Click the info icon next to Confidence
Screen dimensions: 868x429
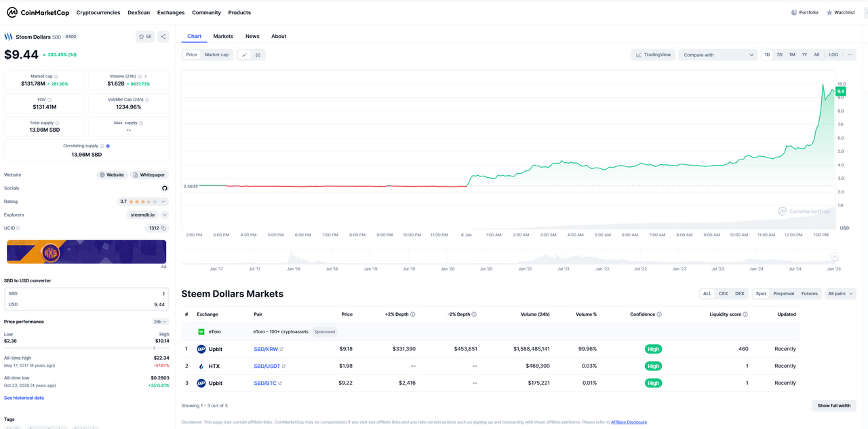[659, 314]
